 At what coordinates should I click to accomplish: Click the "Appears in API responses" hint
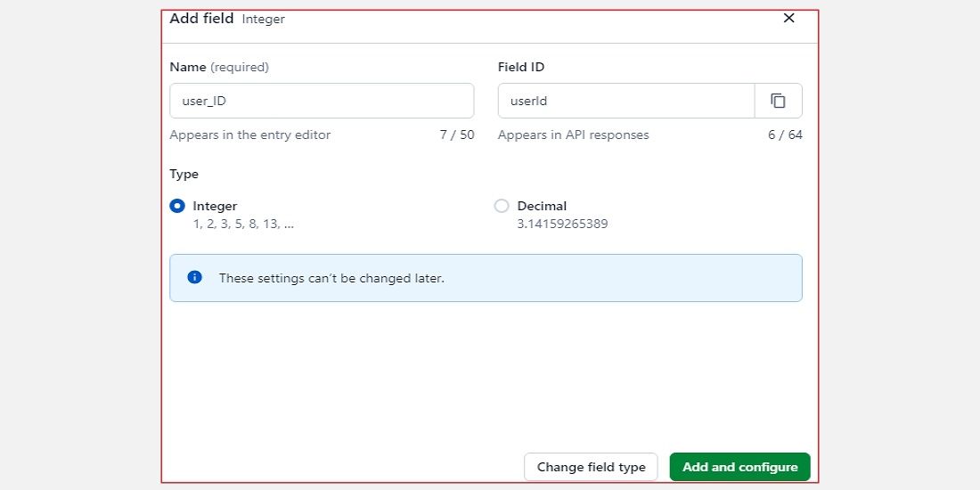pos(573,135)
